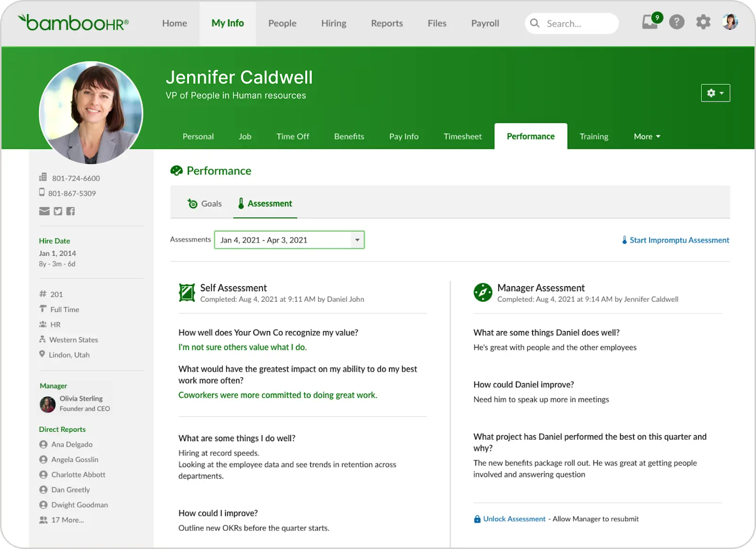Click the Lindon, Utah location pin icon

(42, 354)
